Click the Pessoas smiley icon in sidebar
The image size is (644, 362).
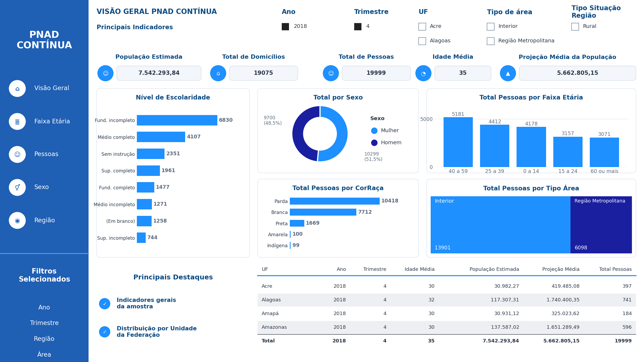click(17, 154)
